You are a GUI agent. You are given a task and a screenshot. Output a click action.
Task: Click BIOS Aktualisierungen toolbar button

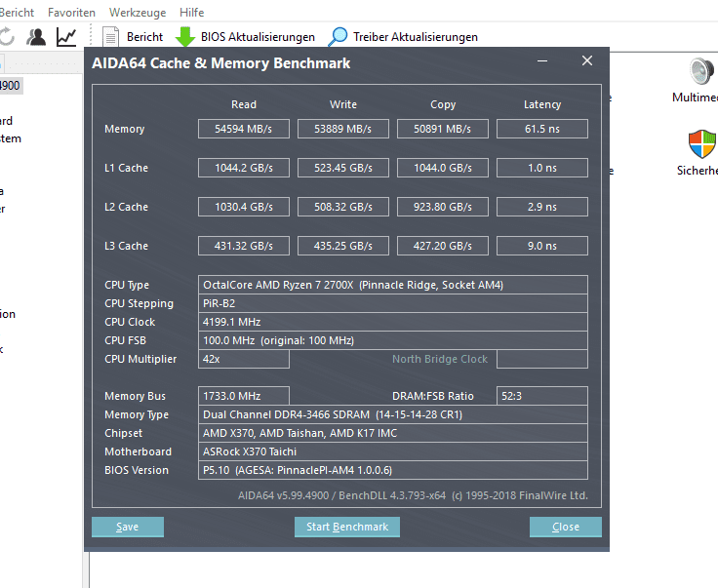[258, 37]
